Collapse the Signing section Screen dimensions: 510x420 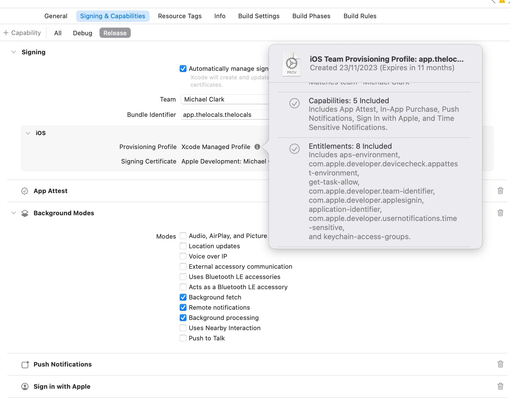[13, 52]
